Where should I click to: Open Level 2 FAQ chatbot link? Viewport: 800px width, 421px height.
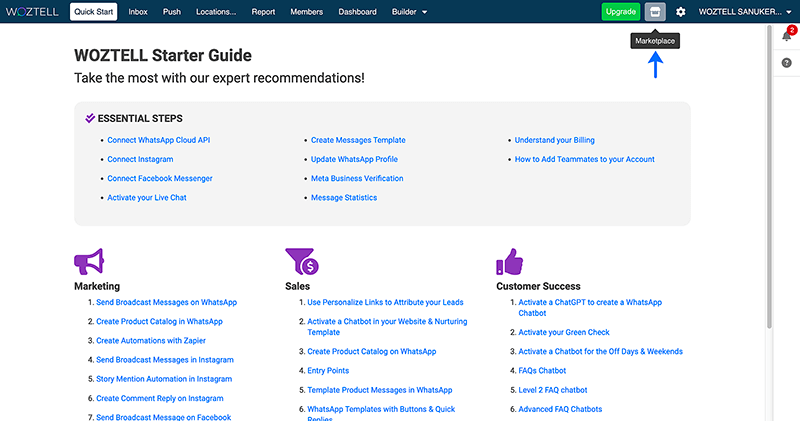pos(553,390)
